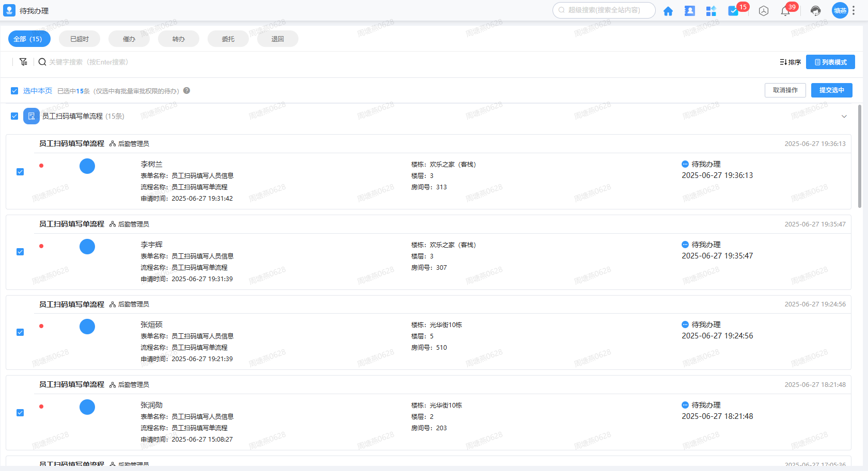Switch to the 委托 tab

[228, 39]
